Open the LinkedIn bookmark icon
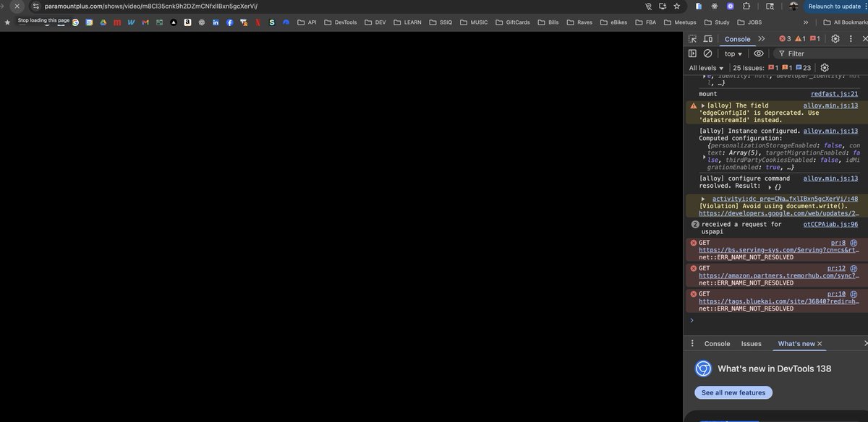 pos(216,22)
